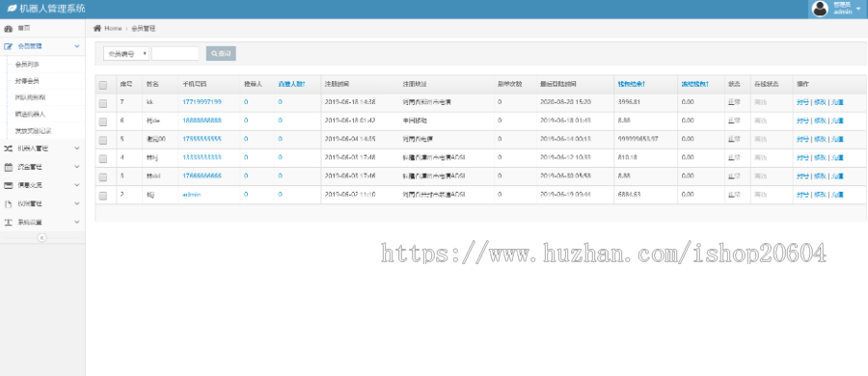The width and height of the screenshot is (868, 376).
Task: Check the checkbox for row 3 with 17666666666
Action: tap(103, 176)
